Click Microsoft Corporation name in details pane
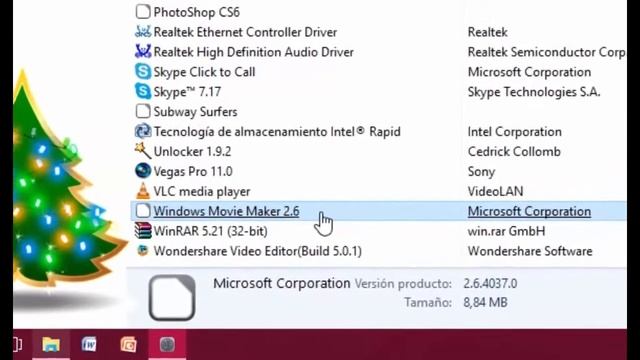The image size is (640, 360). 282,283
